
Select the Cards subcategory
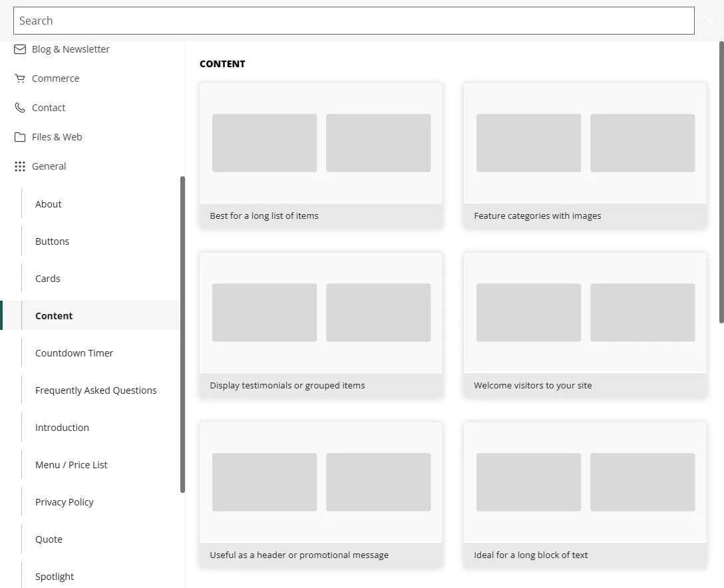click(47, 279)
